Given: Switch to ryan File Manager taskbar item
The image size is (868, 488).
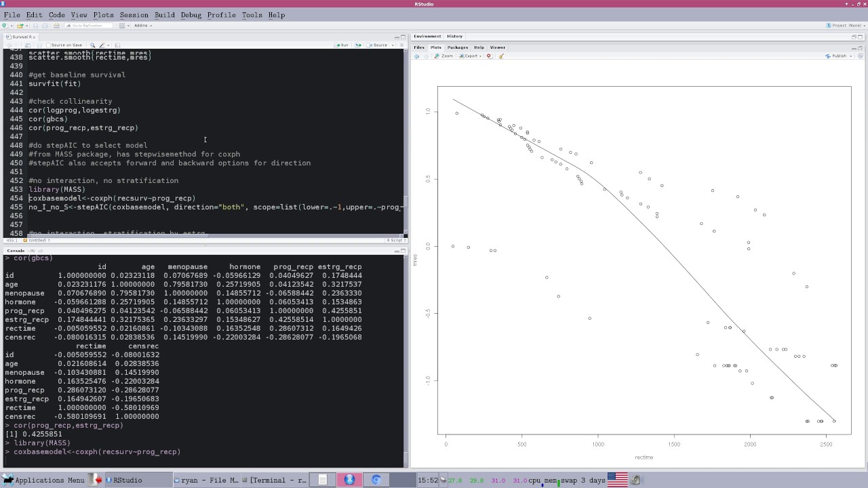Looking at the screenshot, I should [x=207, y=480].
